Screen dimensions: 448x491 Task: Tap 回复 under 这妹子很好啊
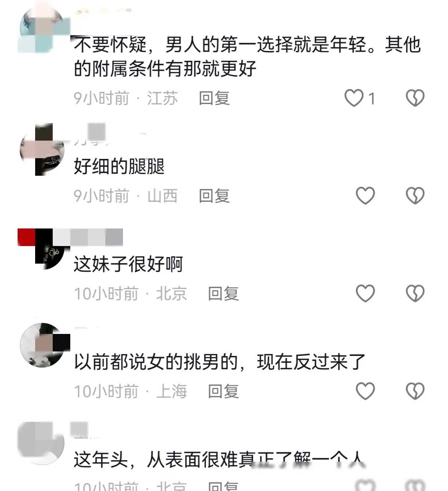coord(223,294)
